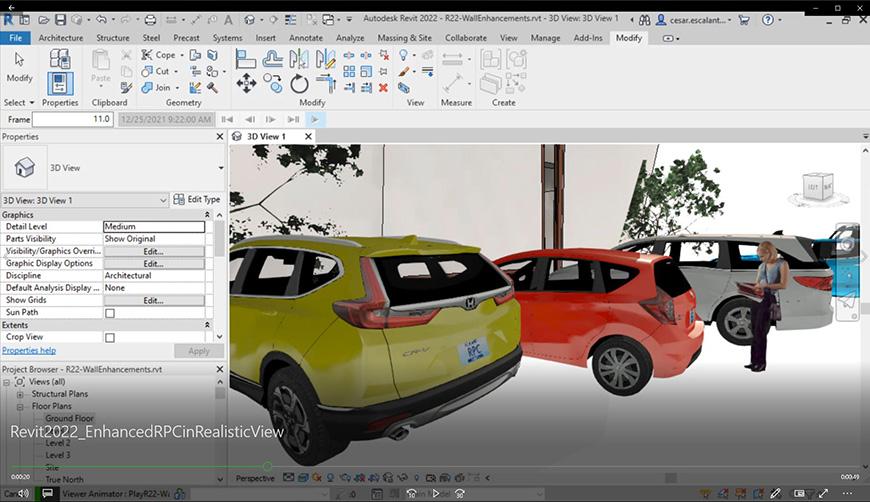Activate Mirror - Pick Axis tool
870x502 pixels.
(299, 58)
